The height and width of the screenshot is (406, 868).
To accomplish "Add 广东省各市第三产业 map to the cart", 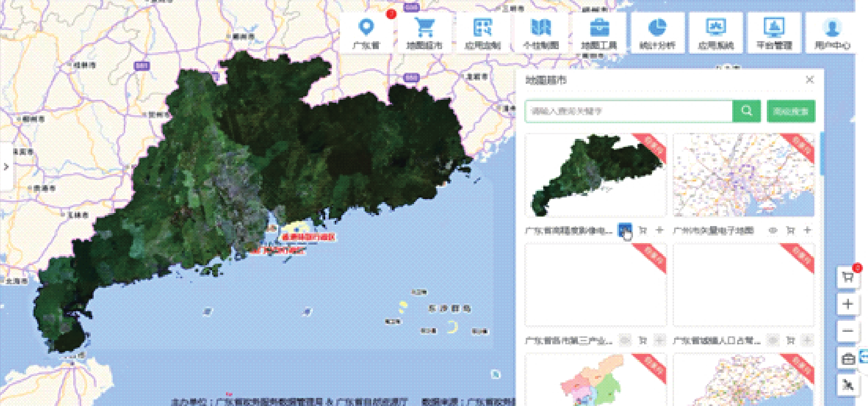I will (x=643, y=340).
